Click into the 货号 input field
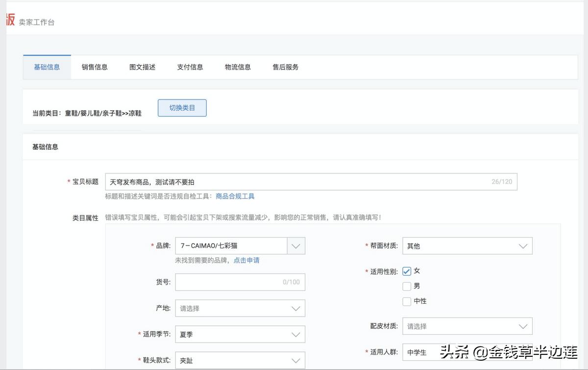The width and height of the screenshot is (588, 370). tap(240, 282)
